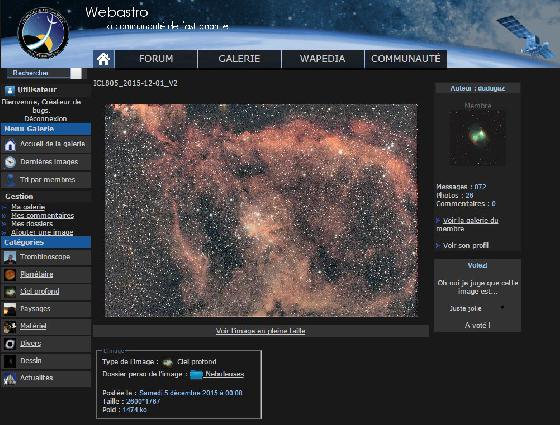
Task: Open the FORUM menu
Action: (x=156, y=59)
